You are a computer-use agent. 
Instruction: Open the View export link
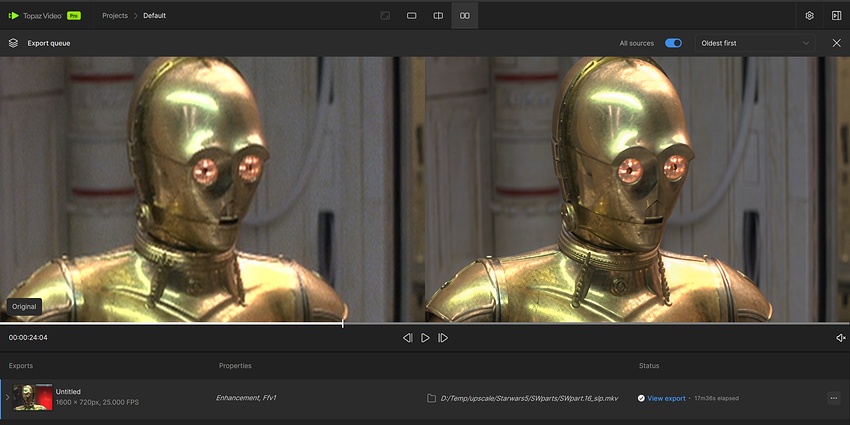click(666, 398)
